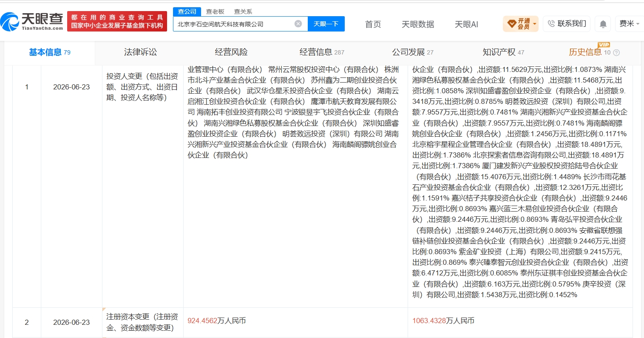Viewport: 644px width, 338px height.
Task: Clear the search box with the X icon
Action: tap(298, 23)
